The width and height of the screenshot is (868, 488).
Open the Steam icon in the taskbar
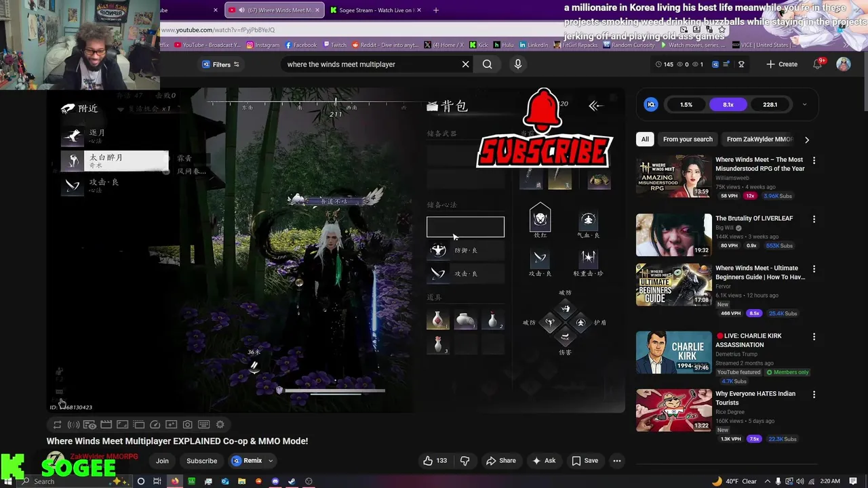coord(292,481)
